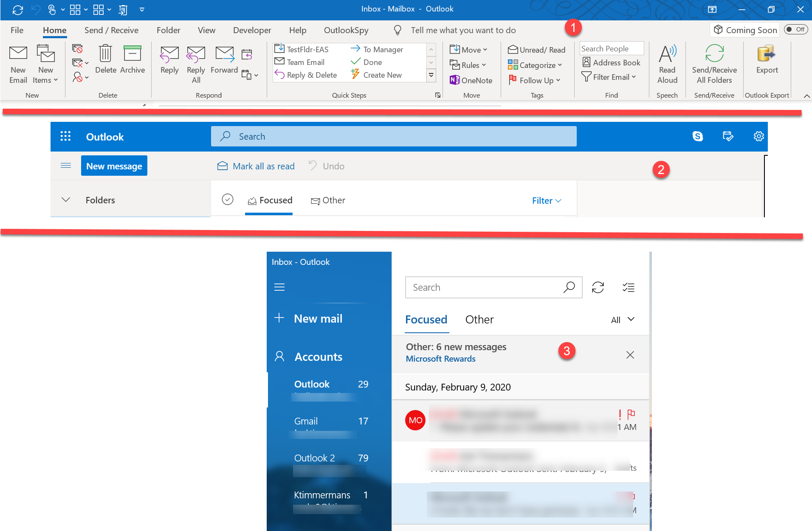Collapse the Folders section
Screen dimensions: 812x531
click(x=65, y=199)
